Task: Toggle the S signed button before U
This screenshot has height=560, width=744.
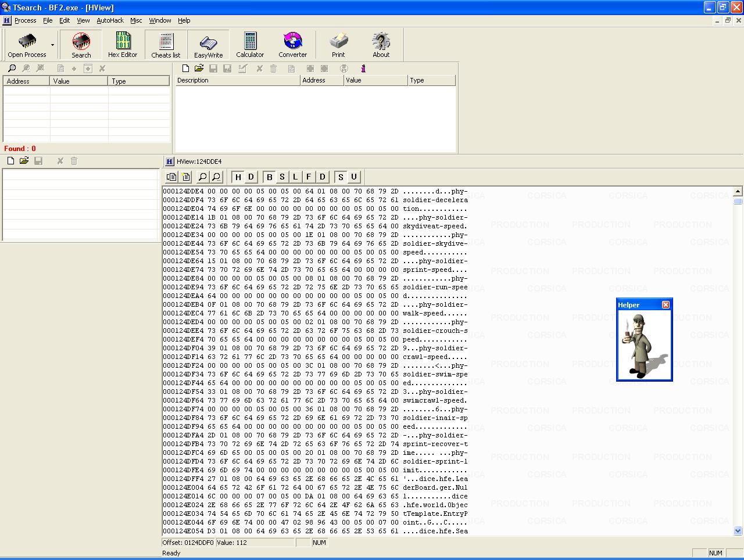Action: (x=341, y=177)
